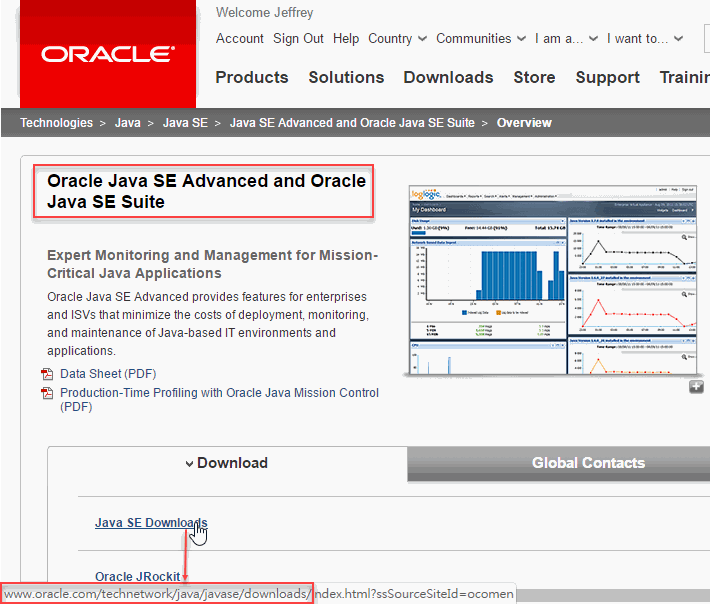Open the Account link

tap(240, 38)
